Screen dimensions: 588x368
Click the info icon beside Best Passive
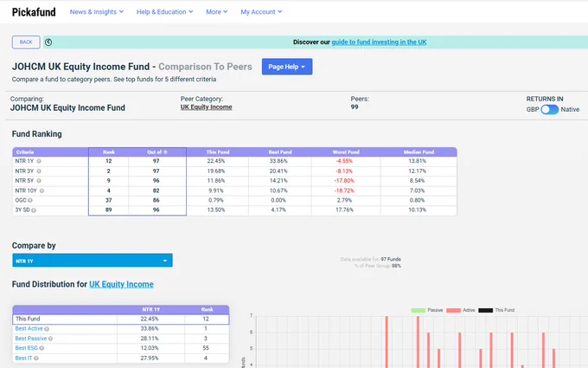[50, 339]
